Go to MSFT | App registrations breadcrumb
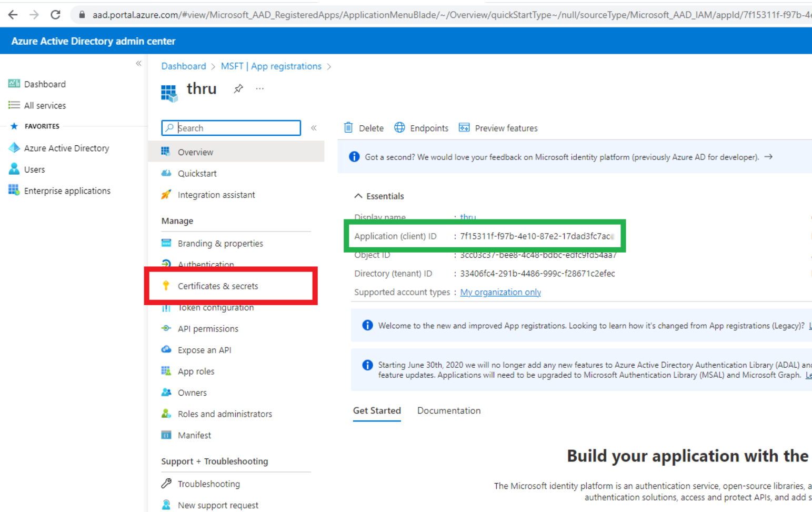Image resolution: width=812 pixels, height=512 pixels. coord(271,66)
